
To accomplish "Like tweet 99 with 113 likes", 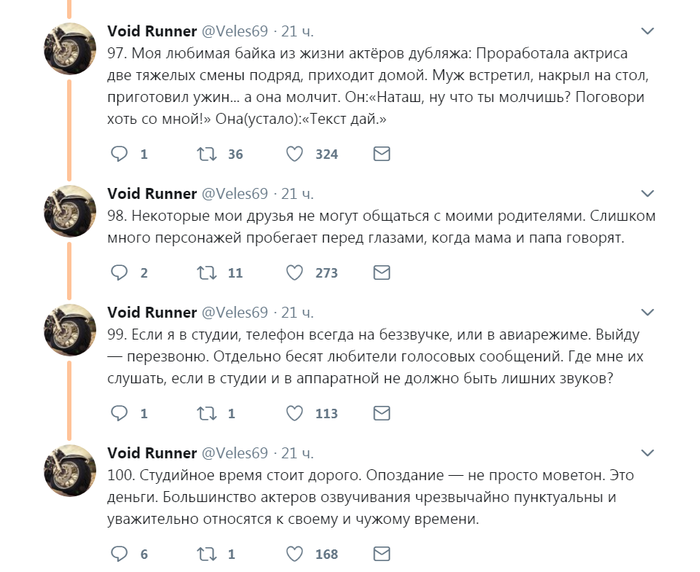I will (295, 413).
